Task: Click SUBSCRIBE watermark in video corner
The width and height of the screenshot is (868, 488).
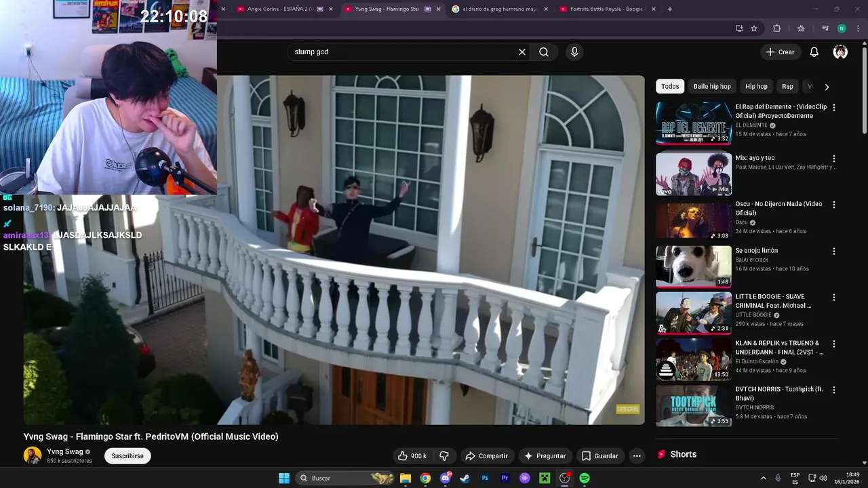Action: click(x=628, y=409)
